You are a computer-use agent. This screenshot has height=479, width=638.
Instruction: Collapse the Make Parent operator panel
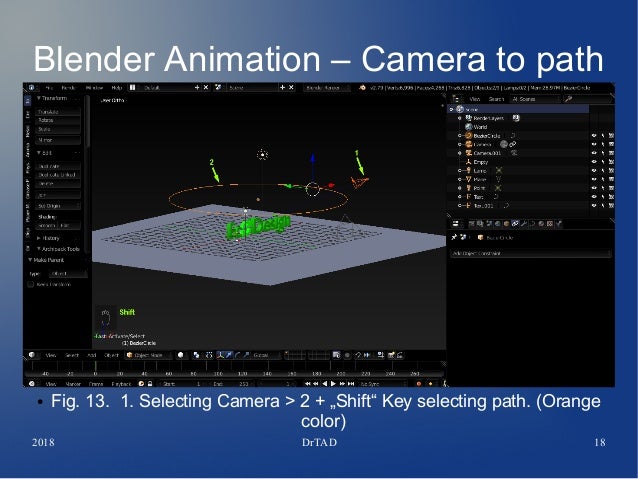pyautogui.click(x=30, y=260)
